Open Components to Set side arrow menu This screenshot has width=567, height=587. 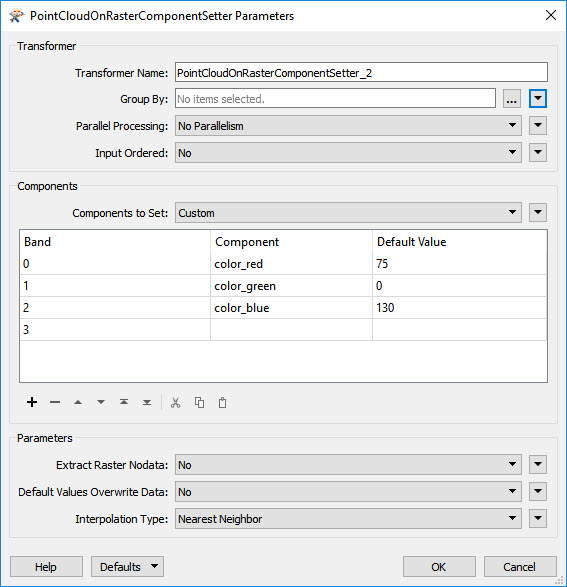click(538, 213)
